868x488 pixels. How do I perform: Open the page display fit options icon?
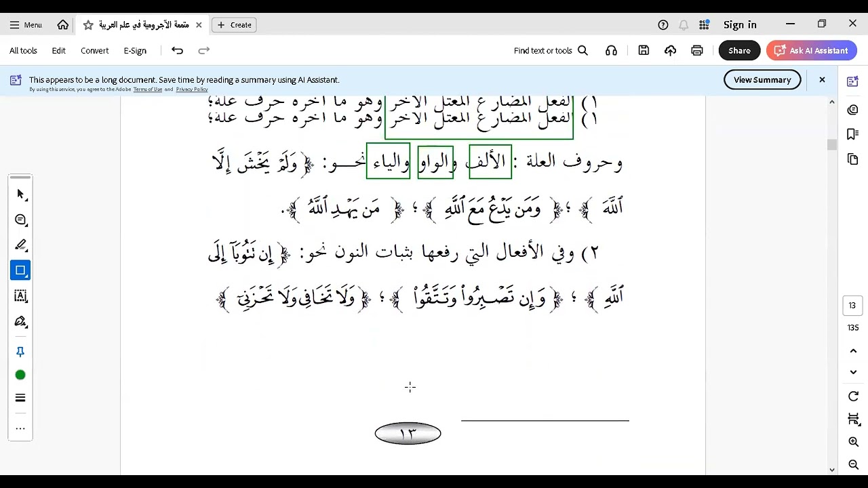point(853,420)
